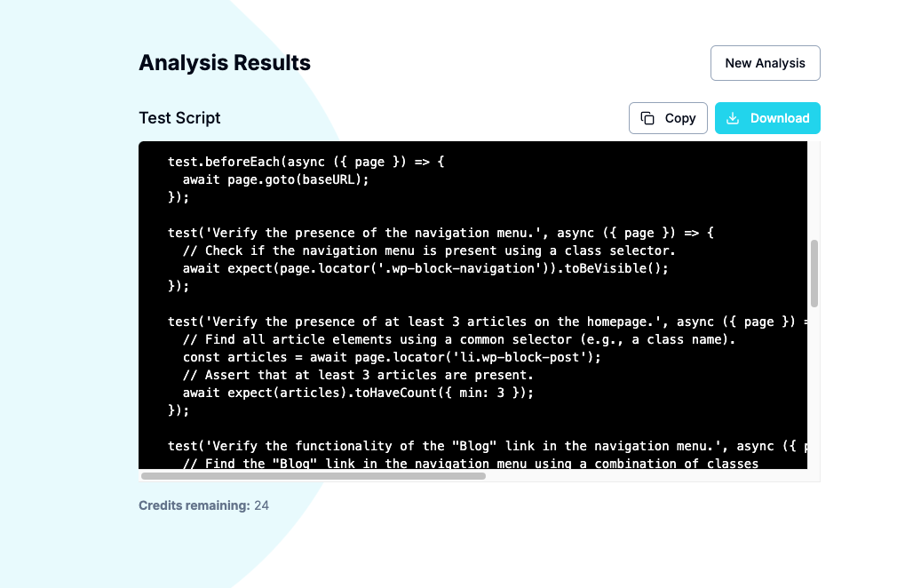The width and height of the screenshot is (905, 588).
Task: Click the navigation menu test title line
Action: [441, 233]
